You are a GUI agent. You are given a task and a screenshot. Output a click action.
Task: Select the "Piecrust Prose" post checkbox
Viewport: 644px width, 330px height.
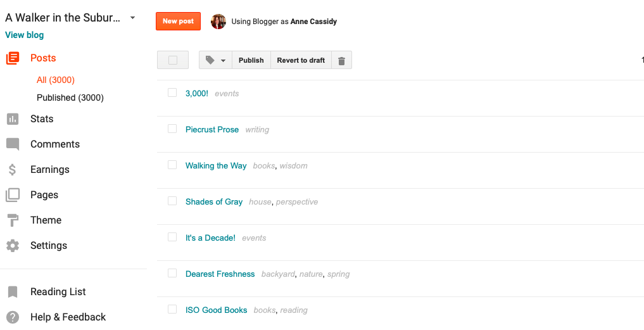[172, 129]
